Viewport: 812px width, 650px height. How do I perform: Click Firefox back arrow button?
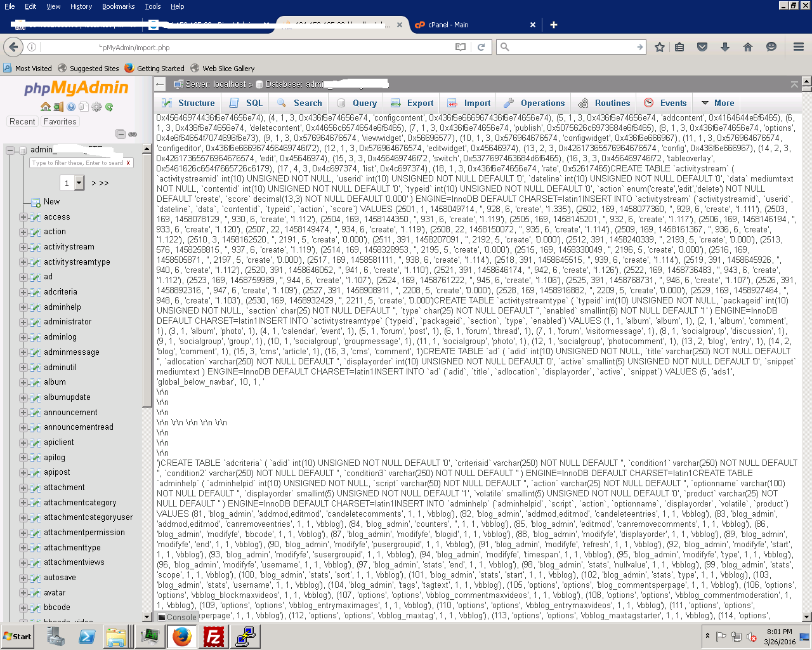pyautogui.click(x=13, y=47)
